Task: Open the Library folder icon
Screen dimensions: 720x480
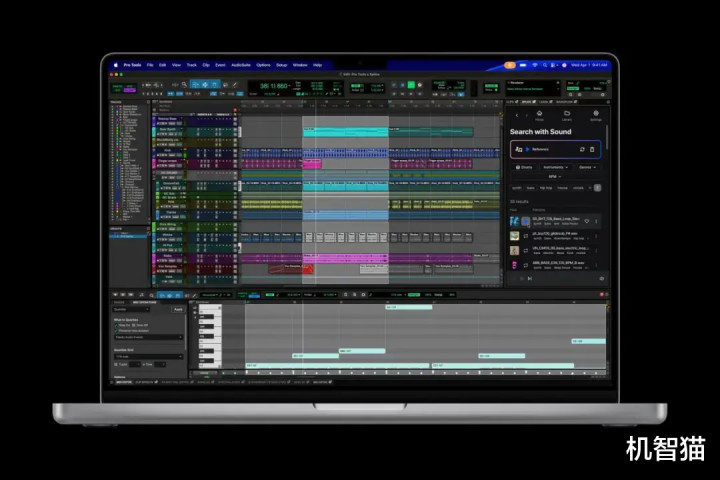Action: pos(566,113)
